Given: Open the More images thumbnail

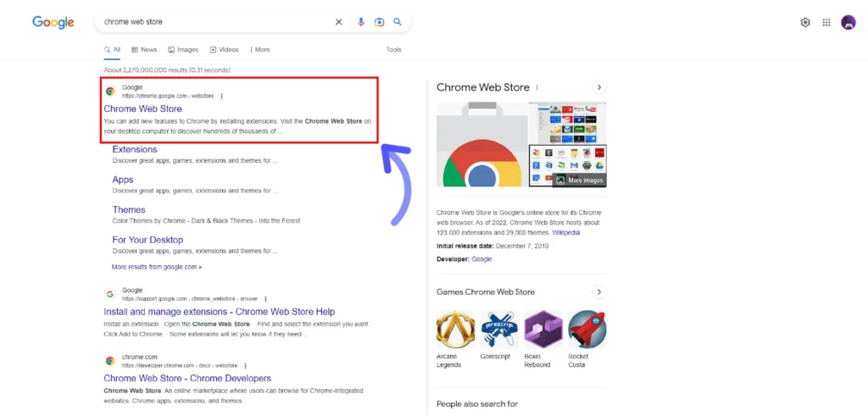Looking at the screenshot, I should tap(568, 165).
